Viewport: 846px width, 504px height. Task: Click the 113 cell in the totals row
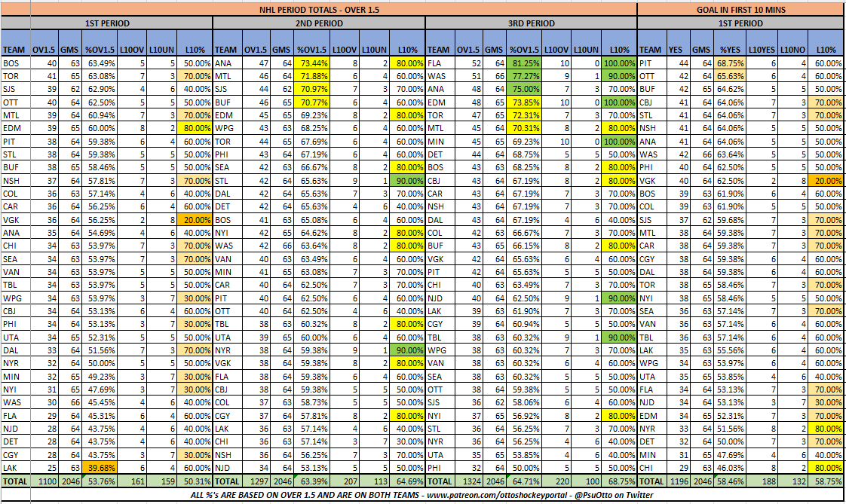tap(374, 481)
